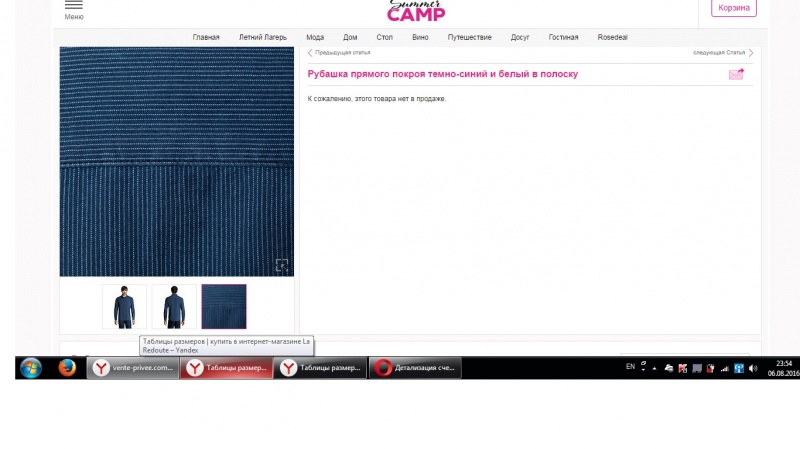Switch to vente-privee.com taskbar window

click(133, 368)
